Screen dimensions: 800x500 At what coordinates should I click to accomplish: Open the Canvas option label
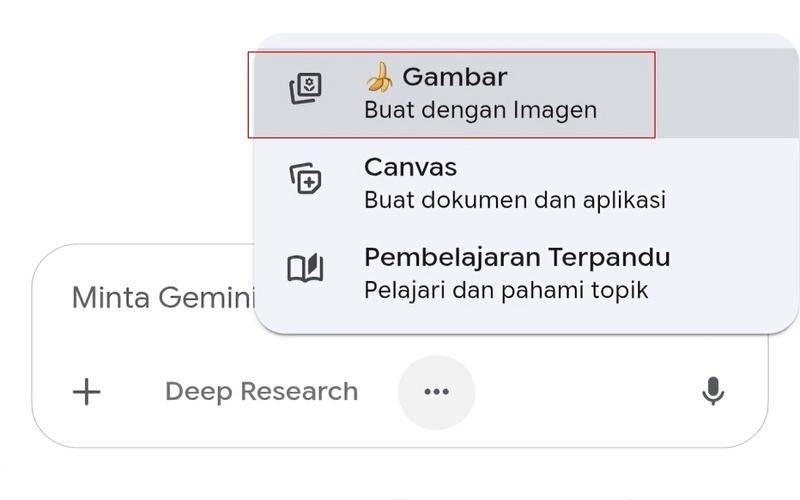tap(410, 167)
